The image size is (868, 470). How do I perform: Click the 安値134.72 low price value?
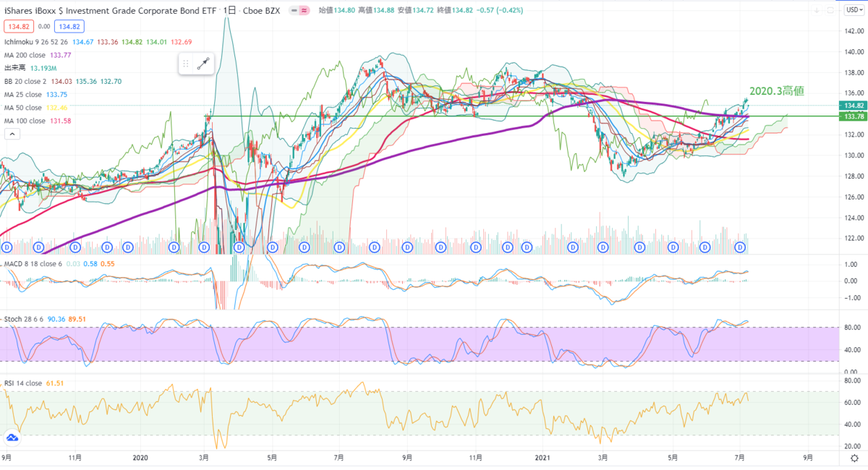[x=417, y=11]
